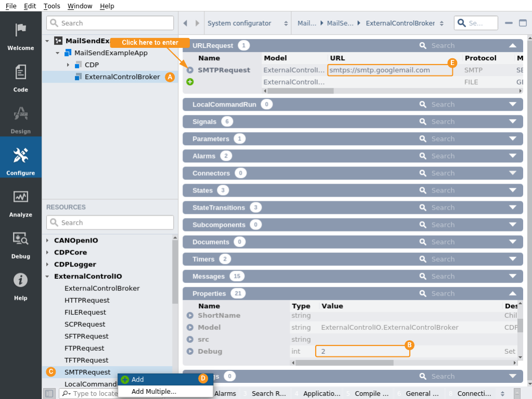
Task: Open the Welcome mode flag icon
Action: (21, 30)
